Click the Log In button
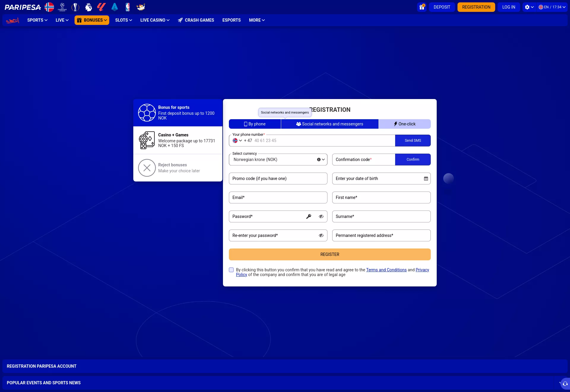Image resolution: width=570 pixels, height=392 pixels. (509, 7)
